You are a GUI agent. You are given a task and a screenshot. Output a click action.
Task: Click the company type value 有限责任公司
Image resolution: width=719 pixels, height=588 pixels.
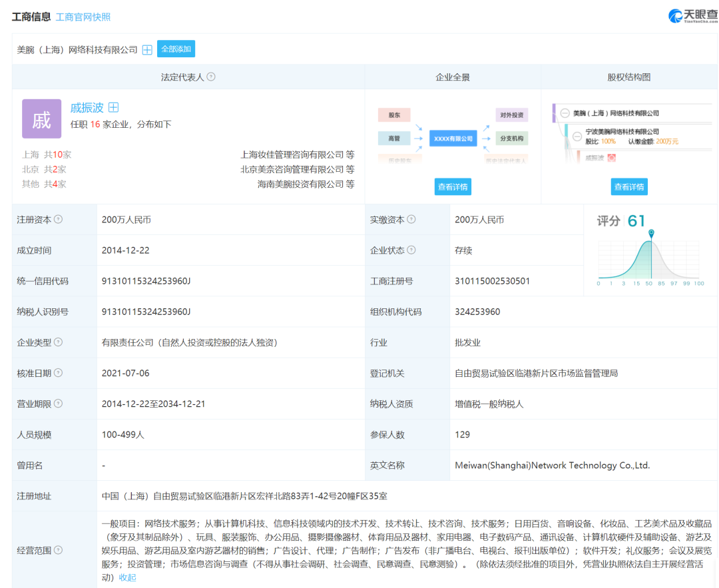click(x=189, y=343)
